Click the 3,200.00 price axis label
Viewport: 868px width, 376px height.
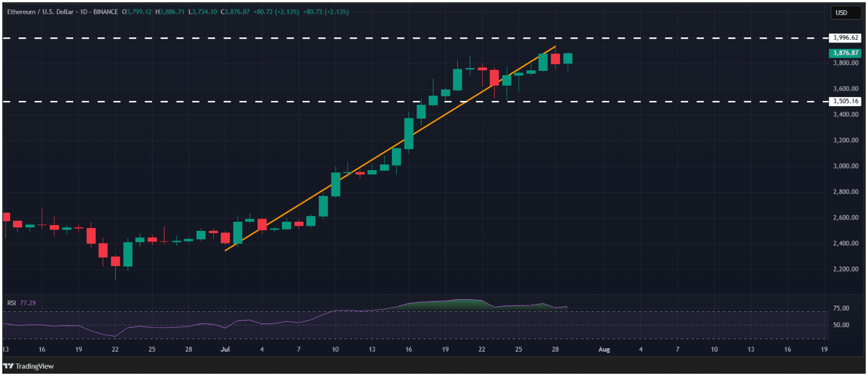pos(845,140)
